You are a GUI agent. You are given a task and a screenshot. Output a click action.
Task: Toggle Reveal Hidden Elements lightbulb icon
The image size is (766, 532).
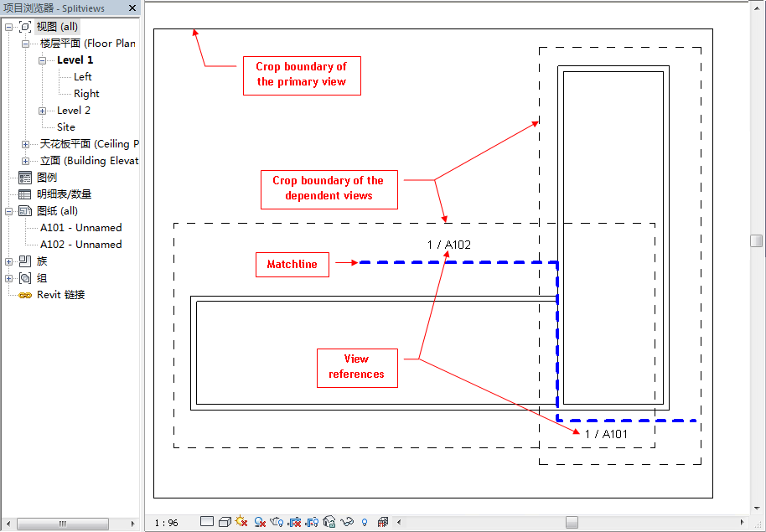point(365,523)
